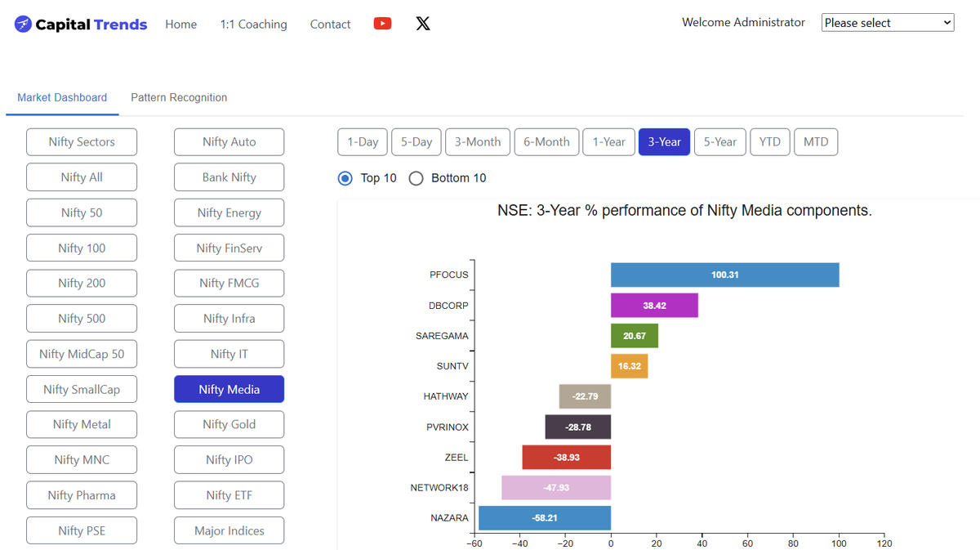Click the Capital Trends brand name
Viewport: 980px width, 550px height.
(x=91, y=25)
